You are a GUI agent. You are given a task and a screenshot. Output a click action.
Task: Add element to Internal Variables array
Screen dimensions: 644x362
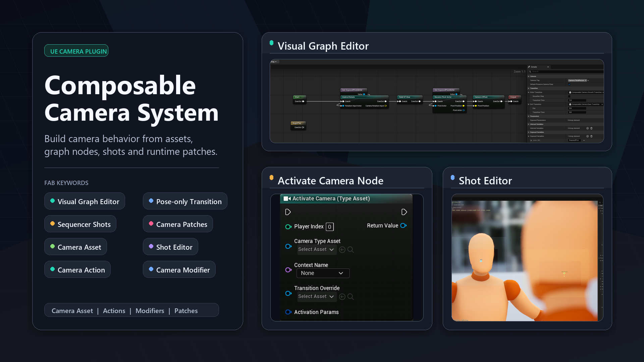tap(587, 128)
